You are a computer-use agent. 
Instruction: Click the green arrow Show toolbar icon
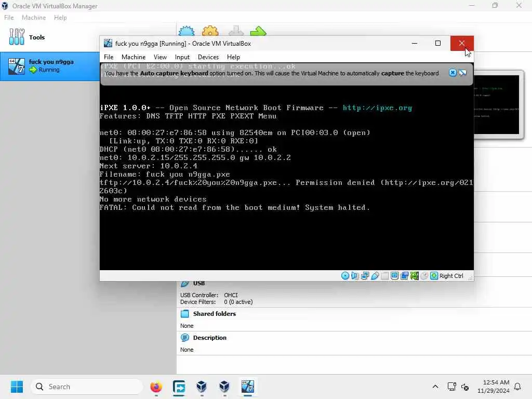(258, 31)
